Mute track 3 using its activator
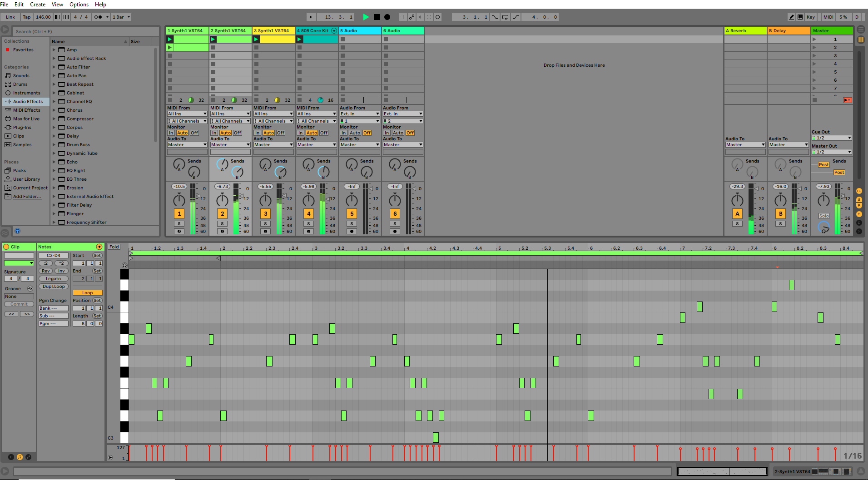 pos(265,213)
